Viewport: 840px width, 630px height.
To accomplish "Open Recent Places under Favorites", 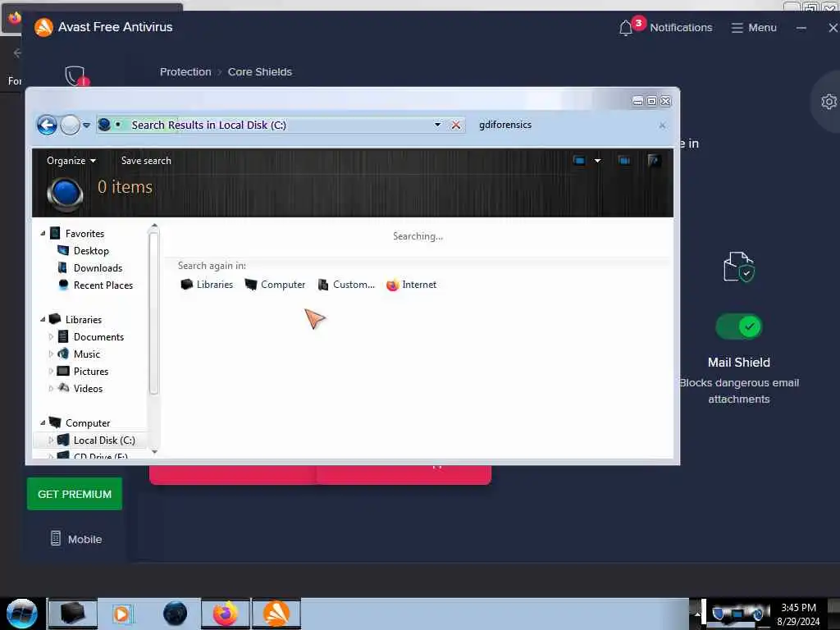I will click(103, 285).
